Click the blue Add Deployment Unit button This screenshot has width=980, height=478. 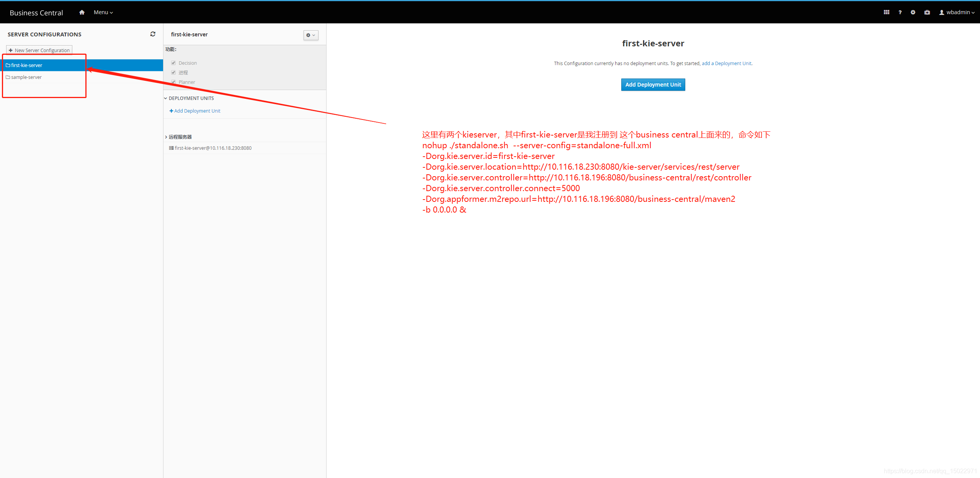pyautogui.click(x=653, y=85)
